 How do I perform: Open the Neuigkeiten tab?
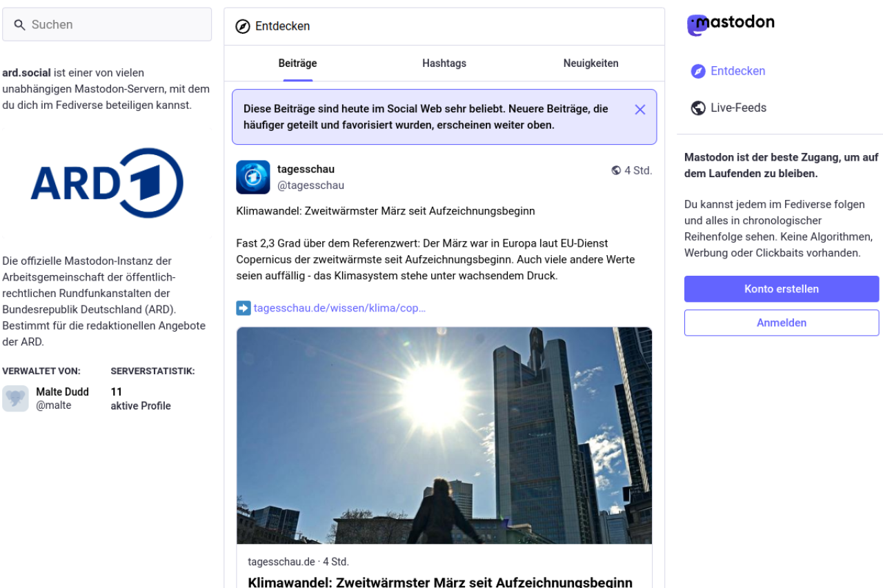(x=591, y=63)
